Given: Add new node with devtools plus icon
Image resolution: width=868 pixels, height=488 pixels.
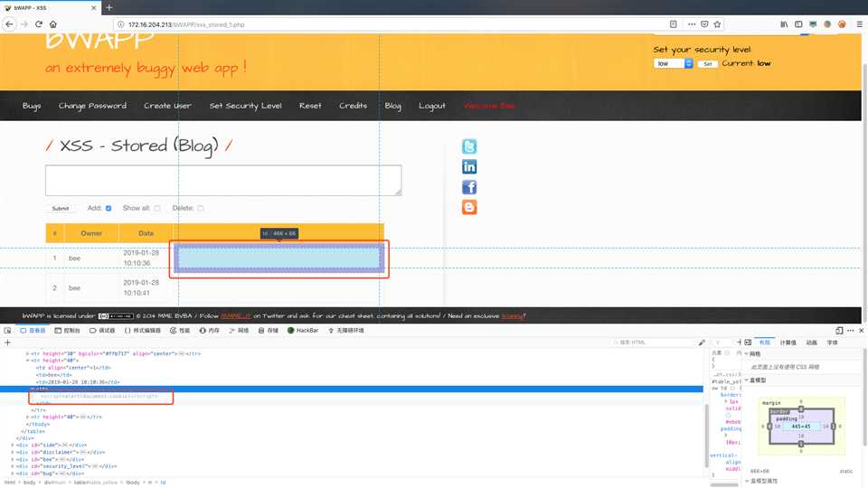Looking at the screenshot, I should (x=8, y=343).
